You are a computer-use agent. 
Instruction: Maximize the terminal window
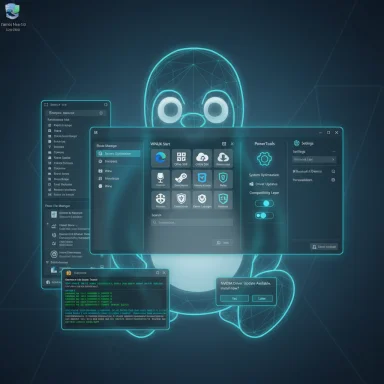[x=158, y=273]
